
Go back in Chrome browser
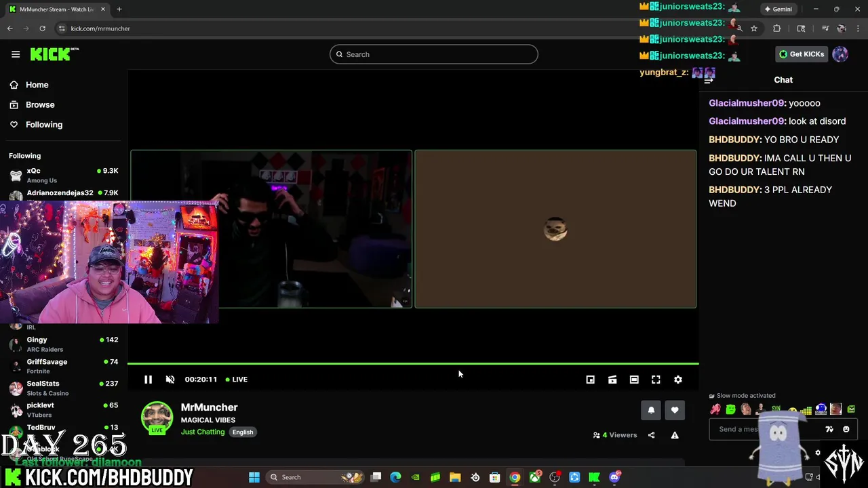point(9,28)
